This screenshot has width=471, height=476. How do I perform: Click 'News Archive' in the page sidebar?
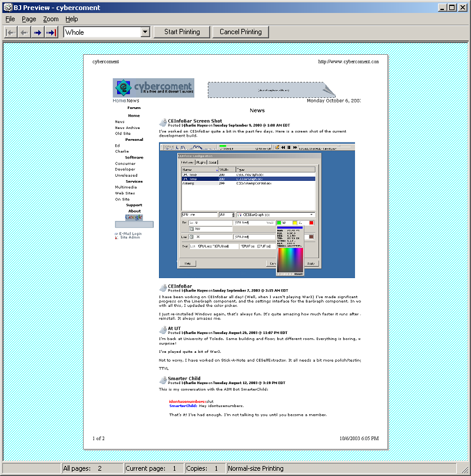pos(127,128)
